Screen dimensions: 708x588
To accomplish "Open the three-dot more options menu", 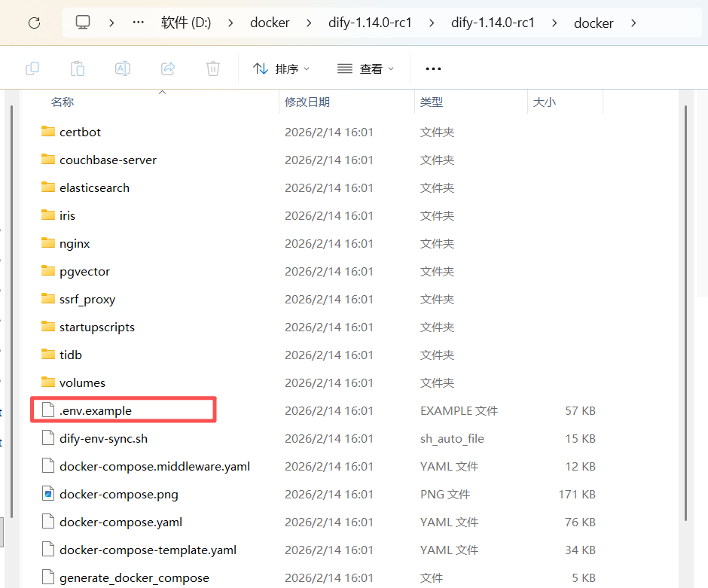I will tap(433, 69).
